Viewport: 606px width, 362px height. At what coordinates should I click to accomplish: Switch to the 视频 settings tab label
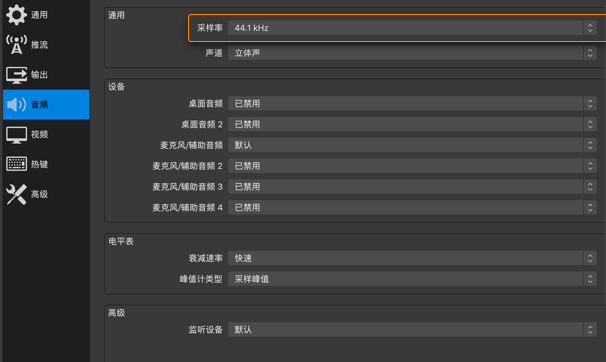pyautogui.click(x=39, y=134)
